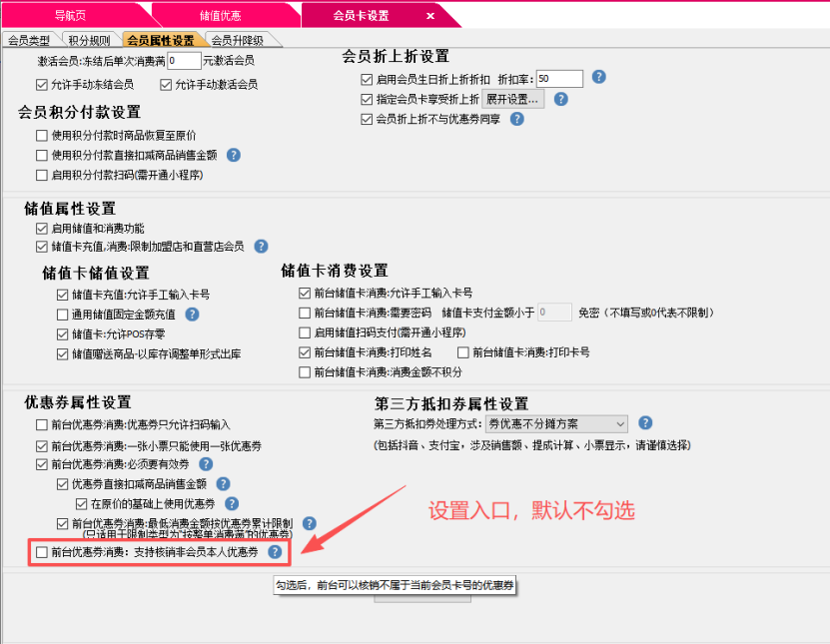The width and height of the screenshot is (830, 644).
Task: Toggle 储值卡充值:允许手工输入卡号 checkbox
Action: 63,295
